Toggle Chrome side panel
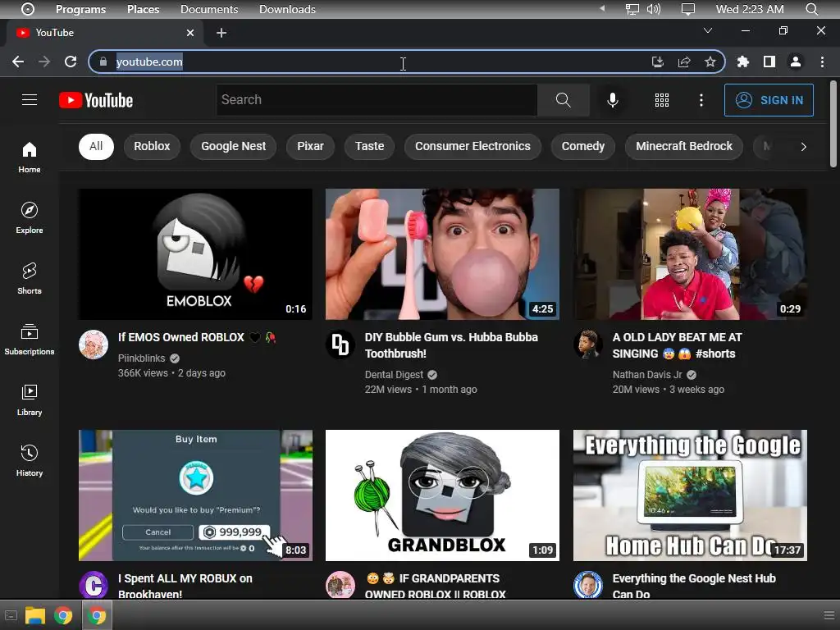 click(769, 62)
